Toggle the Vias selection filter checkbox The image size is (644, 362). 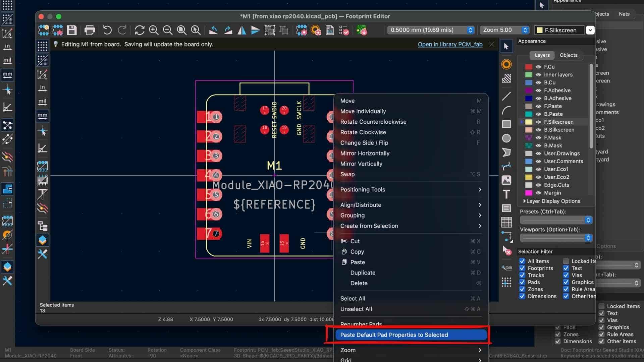[x=566, y=275]
